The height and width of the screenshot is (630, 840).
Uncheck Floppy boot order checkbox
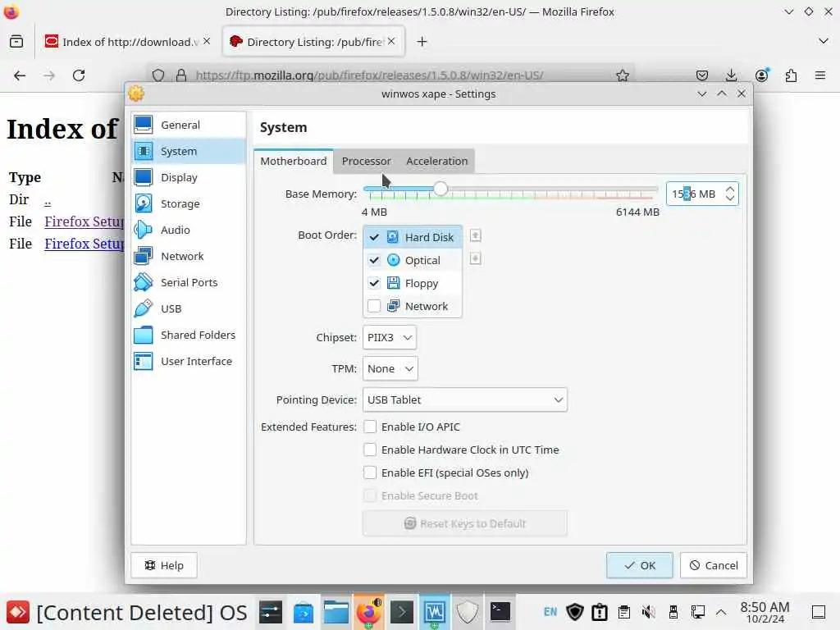tap(374, 283)
